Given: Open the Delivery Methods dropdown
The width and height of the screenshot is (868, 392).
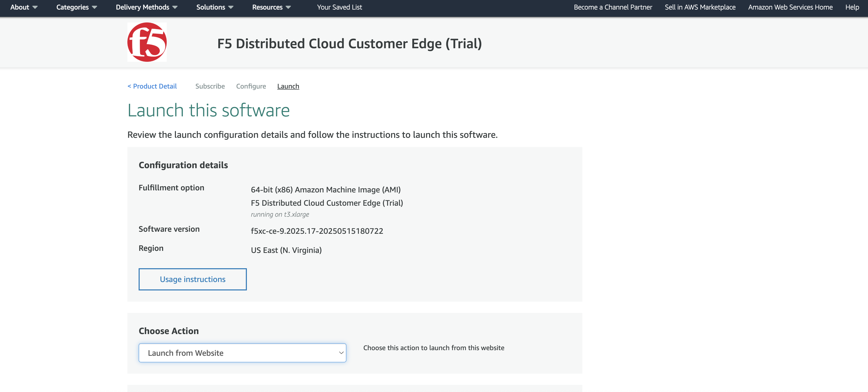Looking at the screenshot, I should (x=147, y=7).
